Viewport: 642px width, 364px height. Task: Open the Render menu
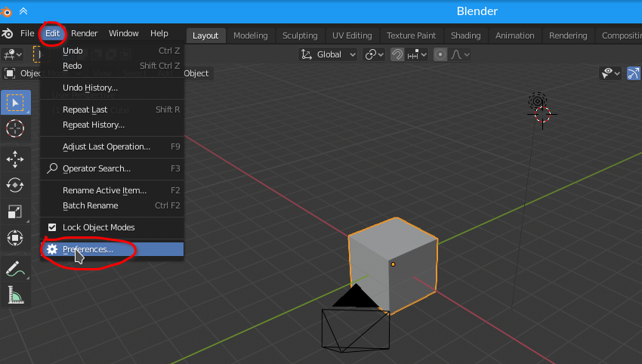[85, 33]
